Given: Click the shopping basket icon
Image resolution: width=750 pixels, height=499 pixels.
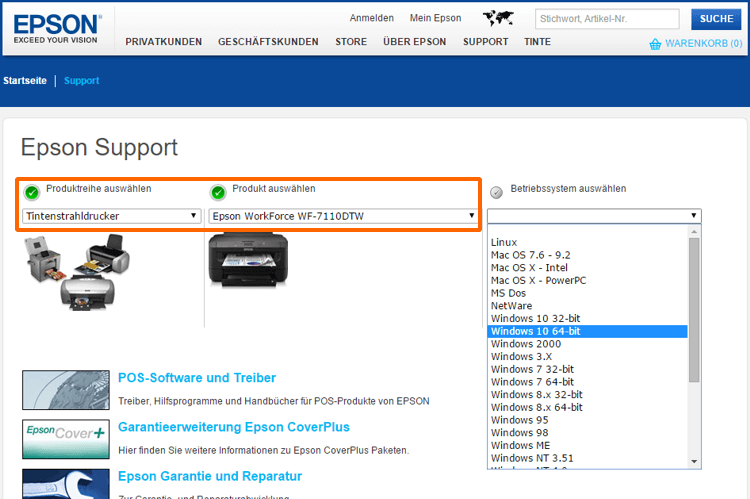Looking at the screenshot, I should coord(655,44).
